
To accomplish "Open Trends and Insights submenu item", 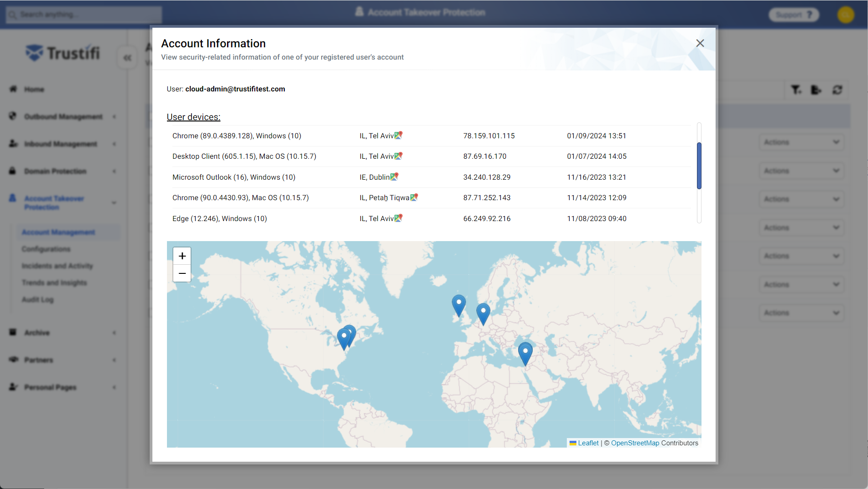I will tap(54, 282).
